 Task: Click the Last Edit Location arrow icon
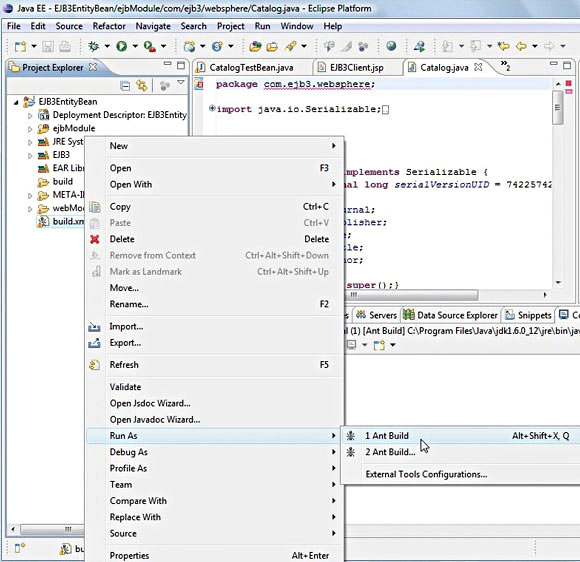pyautogui.click(x=503, y=46)
